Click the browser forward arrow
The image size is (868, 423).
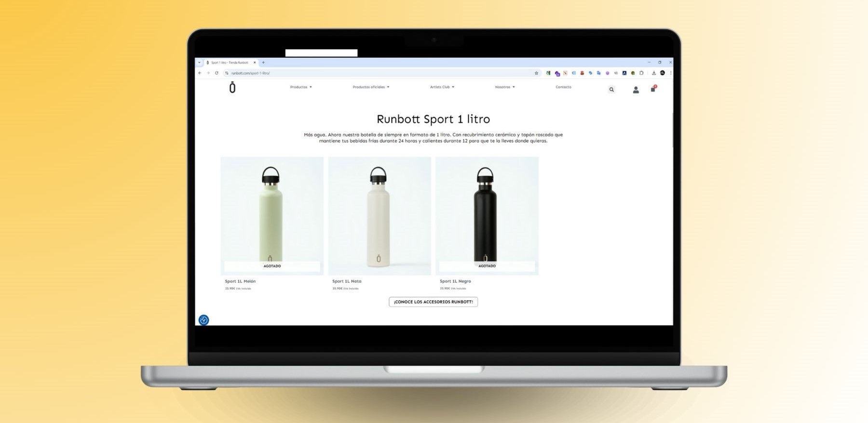point(208,73)
